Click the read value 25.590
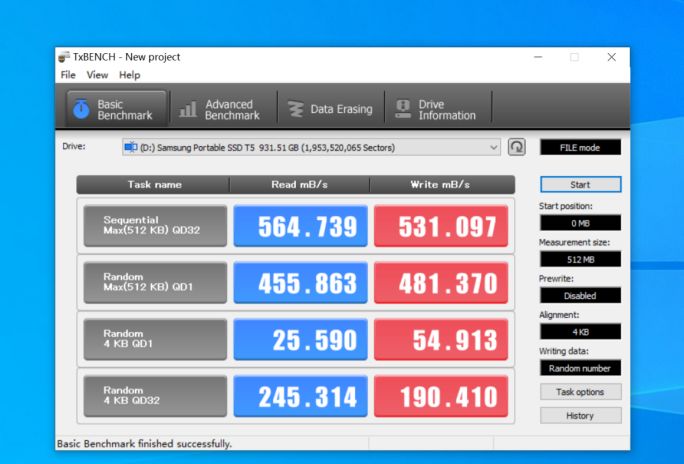 point(301,339)
